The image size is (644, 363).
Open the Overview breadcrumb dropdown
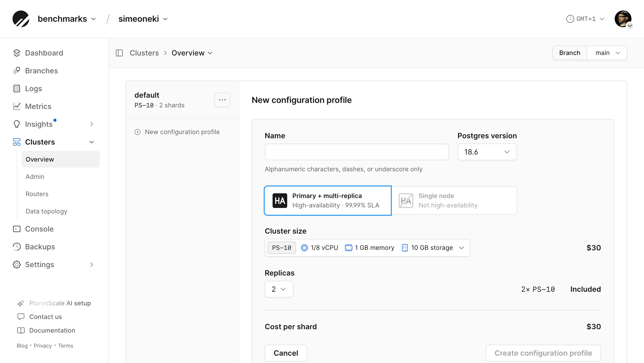192,53
